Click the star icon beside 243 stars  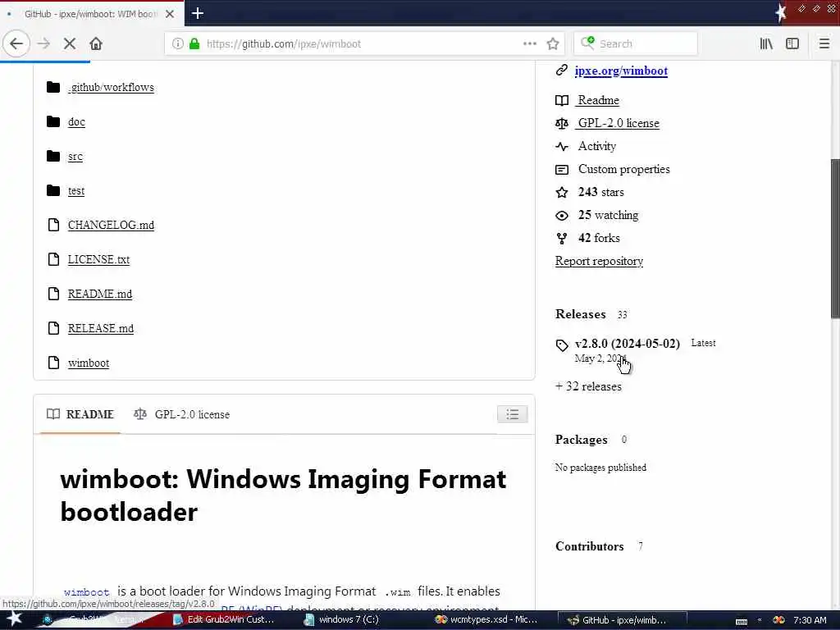click(x=561, y=192)
